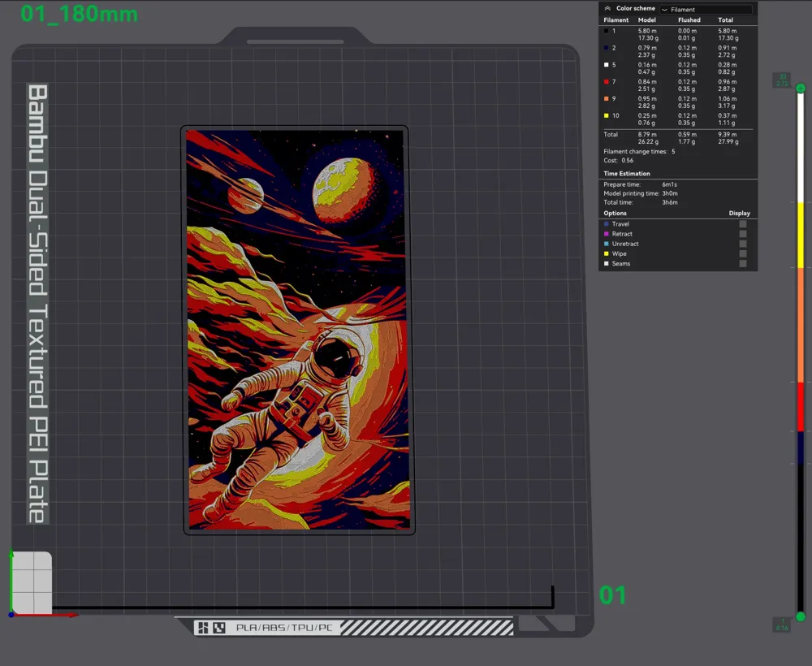Tick the Seams display checkbox
The height and width of the screenshot is (666, 812).
pos(742,264)
